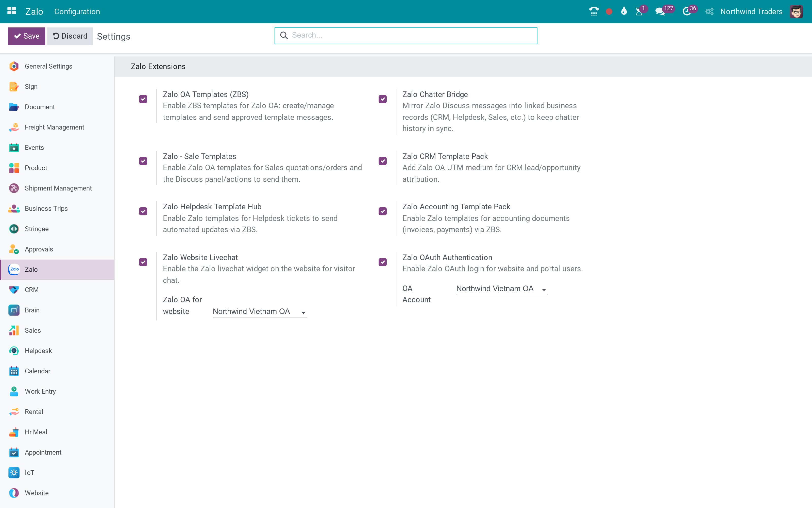Click the Sales chart icon in sidebar

pos(14,331)
